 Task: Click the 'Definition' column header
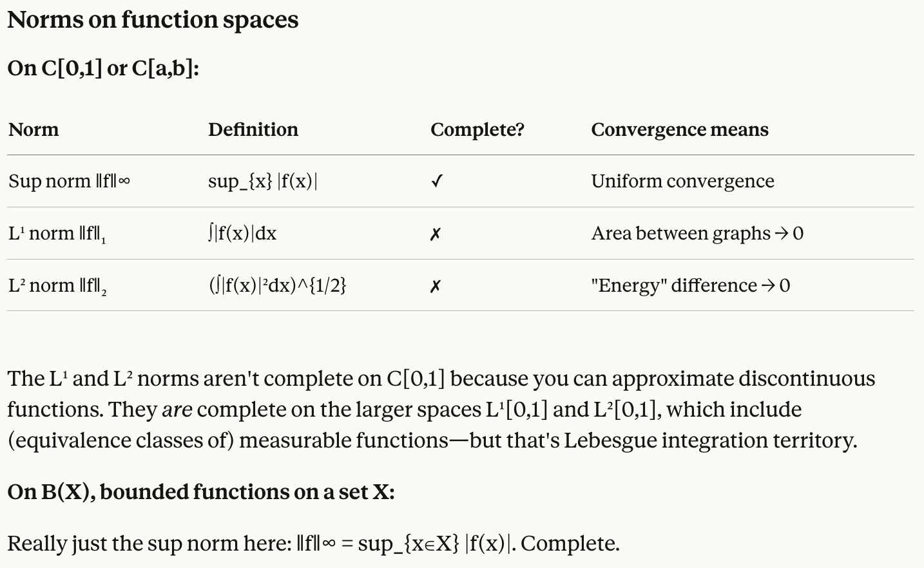(x=253, y=129)
